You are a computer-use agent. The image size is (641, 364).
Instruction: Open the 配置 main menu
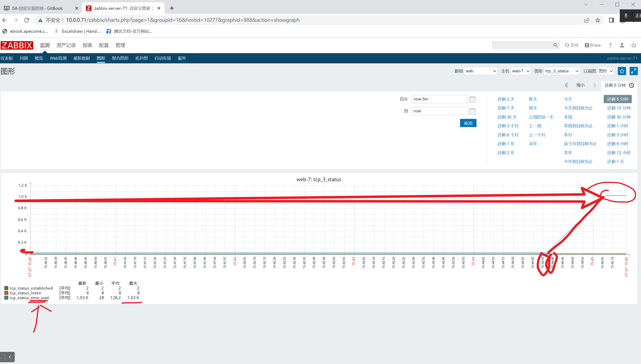pyautogui.click(x=104, y=45)
